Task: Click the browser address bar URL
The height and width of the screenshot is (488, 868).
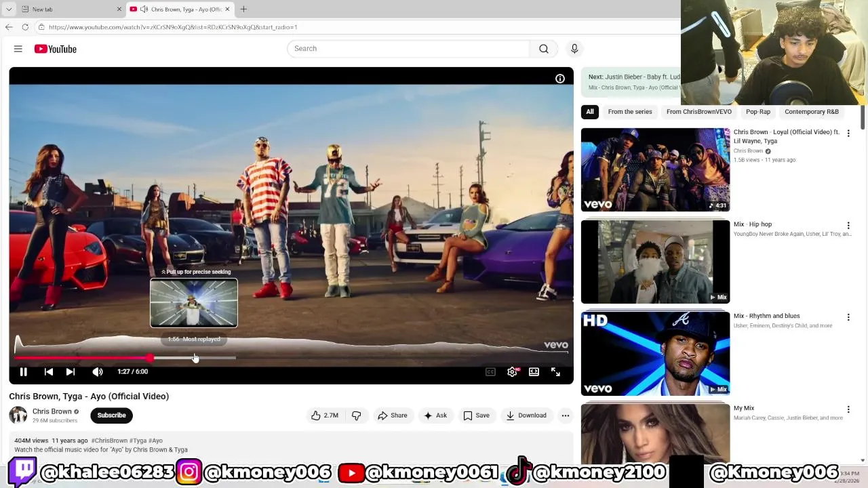Action: pyautogui.click(x=173, y=27)
